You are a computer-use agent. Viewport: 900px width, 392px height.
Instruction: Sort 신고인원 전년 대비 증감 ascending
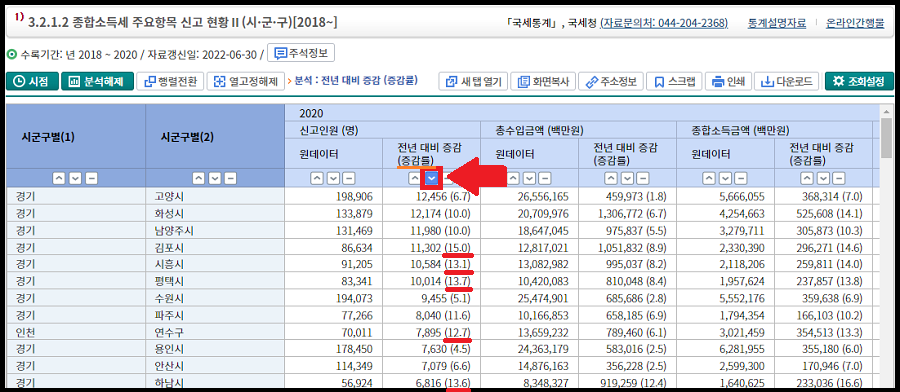(415, 178)
